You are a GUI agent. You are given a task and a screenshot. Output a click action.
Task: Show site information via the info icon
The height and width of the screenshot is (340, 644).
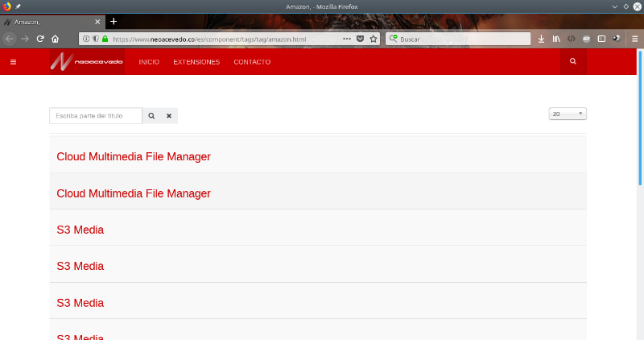(x=86, y=39)
